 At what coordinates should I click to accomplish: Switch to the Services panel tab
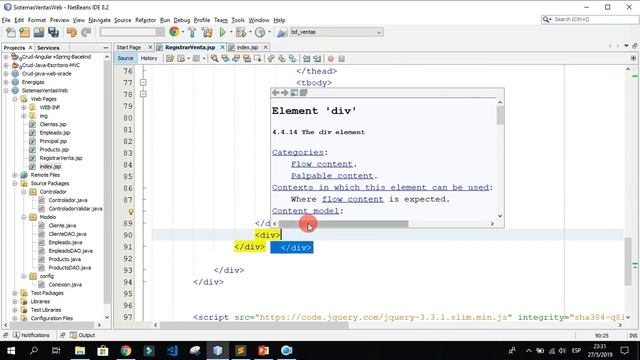(48, 48)
